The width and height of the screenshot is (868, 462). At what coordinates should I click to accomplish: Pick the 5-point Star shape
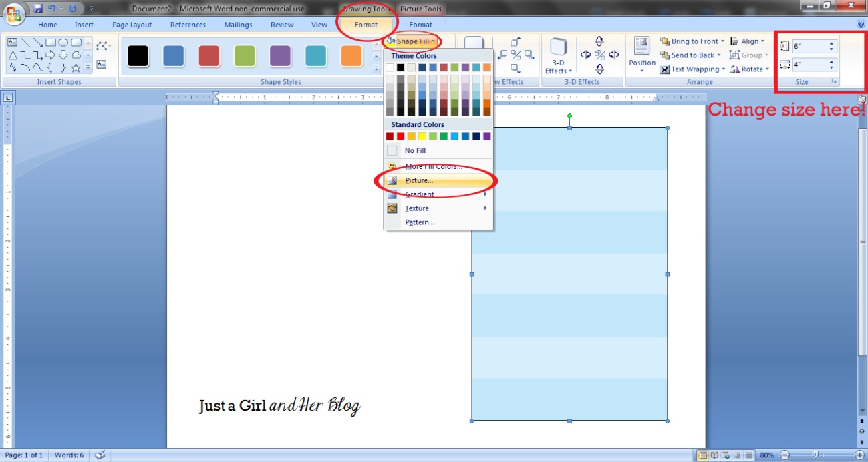tap(76, 68)
